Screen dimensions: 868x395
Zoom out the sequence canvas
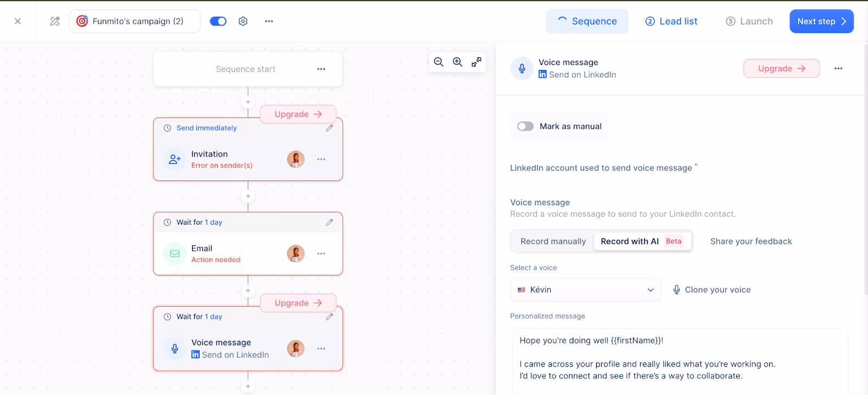(439, 62)
